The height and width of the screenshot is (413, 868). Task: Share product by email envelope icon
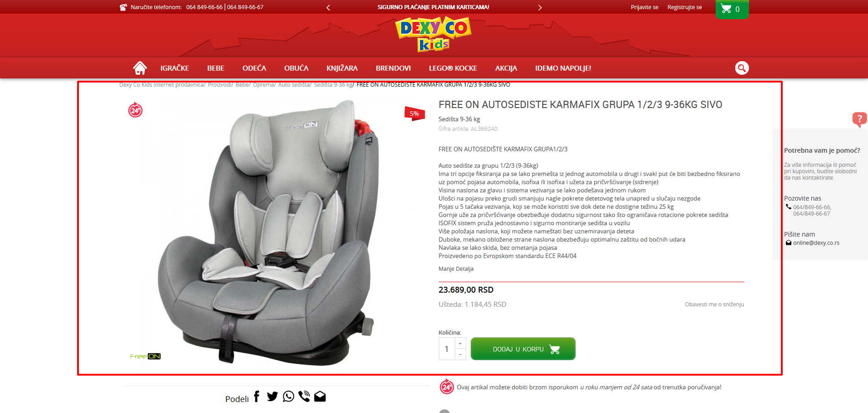(320, 397)
